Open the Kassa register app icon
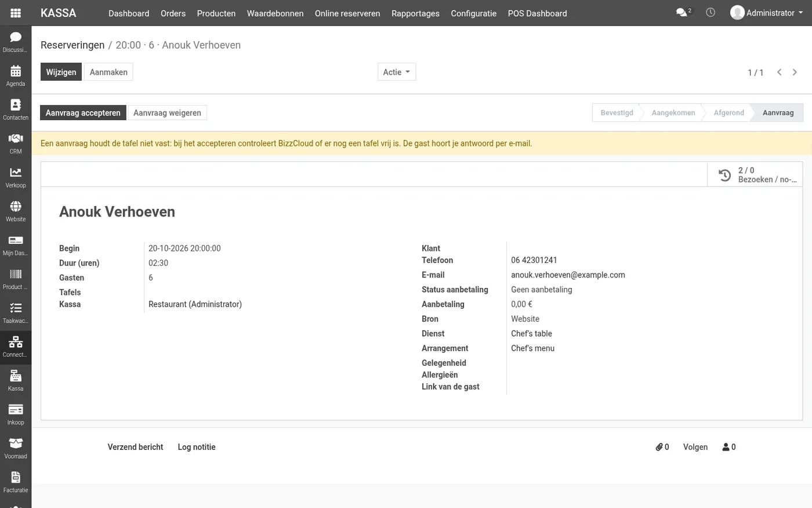The width and height of the screenshot is (812, 508). [16, 381]
